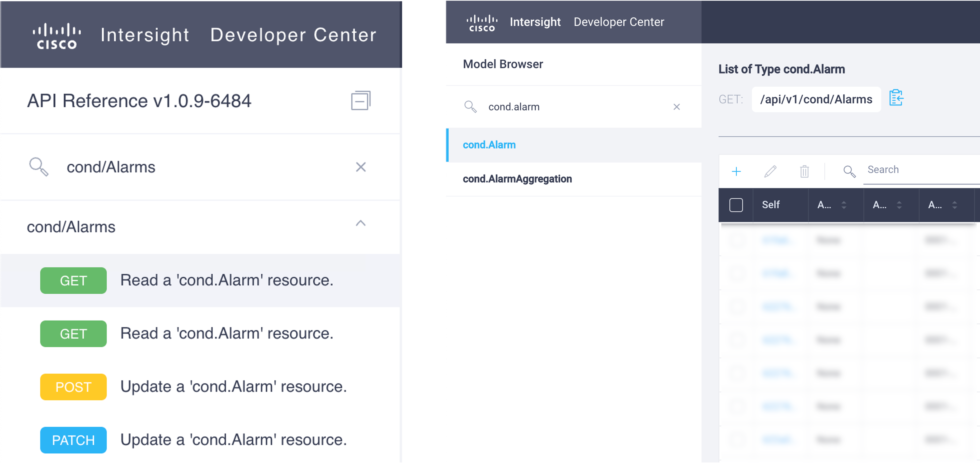Collapse the cond/Alarms section chevron
The width and height of the screenshot is (980, 463).
coord(360,223)
